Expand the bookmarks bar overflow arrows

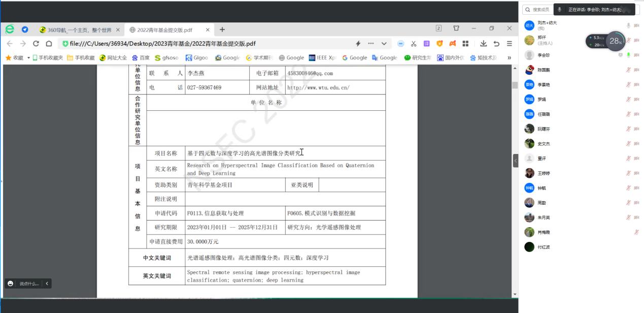pyautogui.click(x=509, y=58)
